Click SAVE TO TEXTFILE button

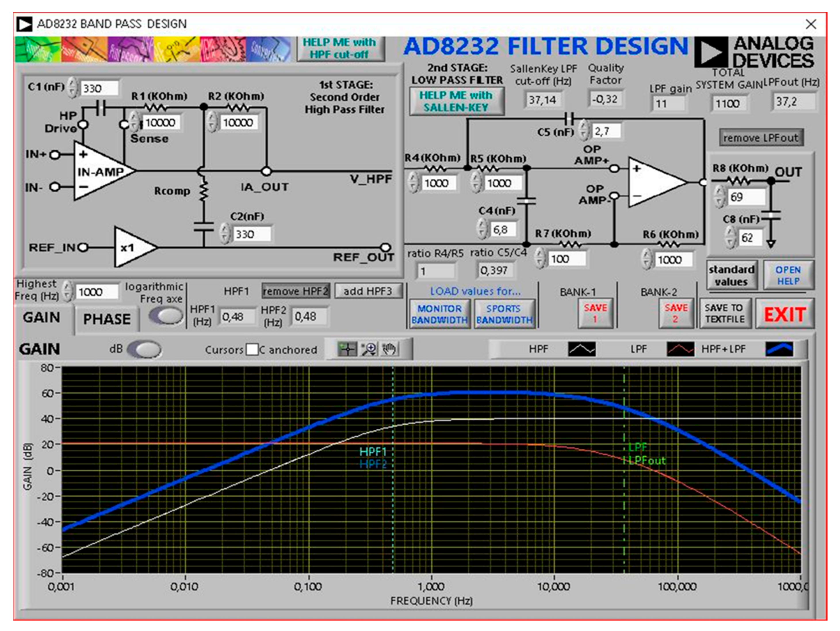point(725,313)
